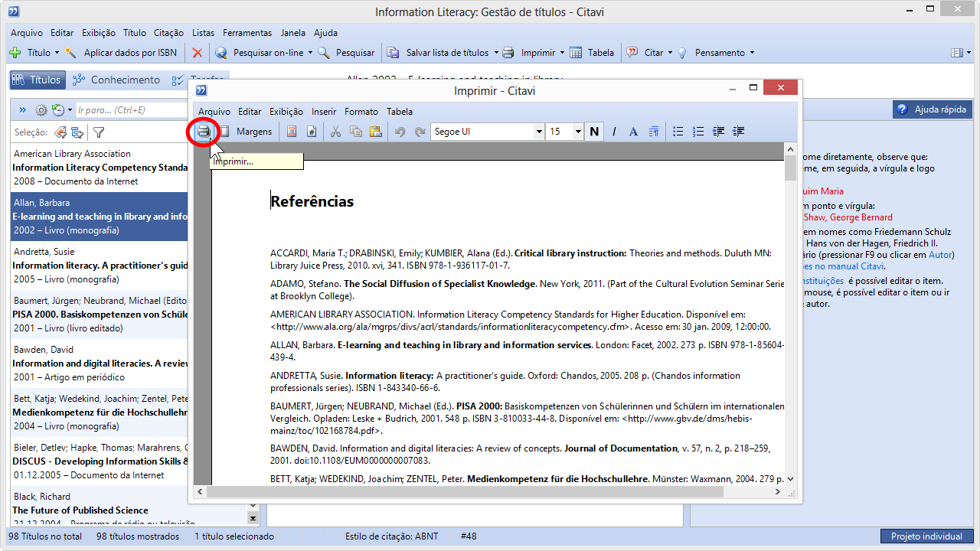
Task: Click the Copy icon in the Imprimir dialog toolbar
Action: 356,132
